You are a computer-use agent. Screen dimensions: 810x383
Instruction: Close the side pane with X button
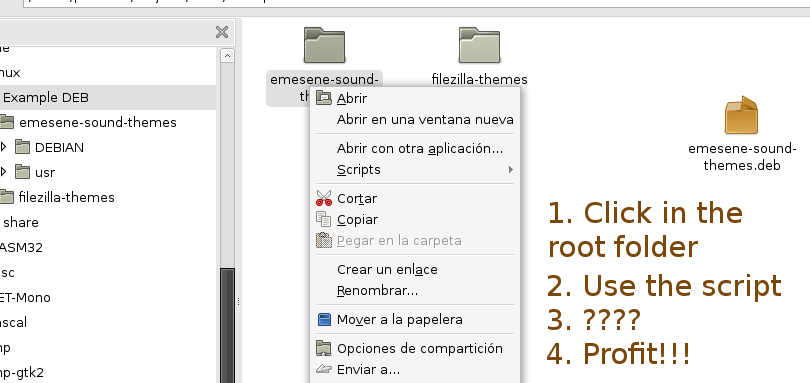[x=222, y=33]
